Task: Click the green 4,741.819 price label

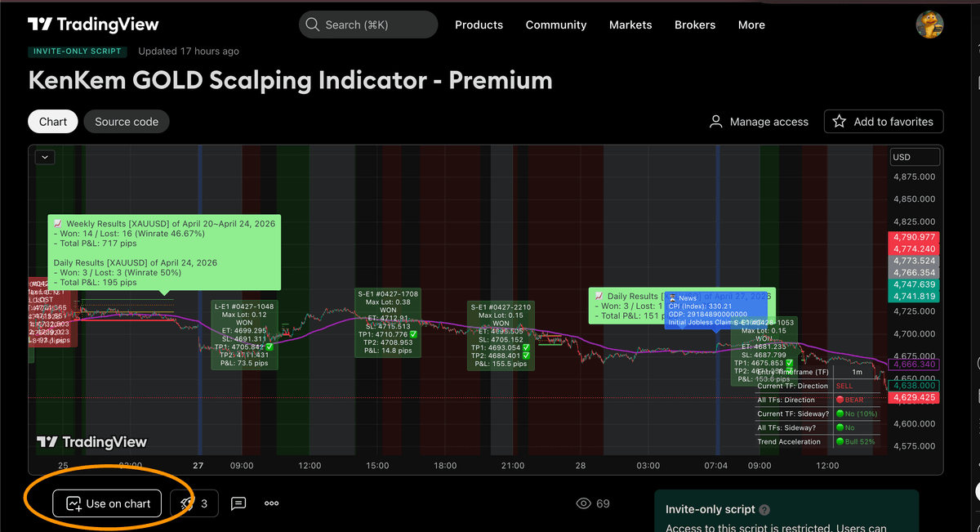Action: (x=914, y=297)
